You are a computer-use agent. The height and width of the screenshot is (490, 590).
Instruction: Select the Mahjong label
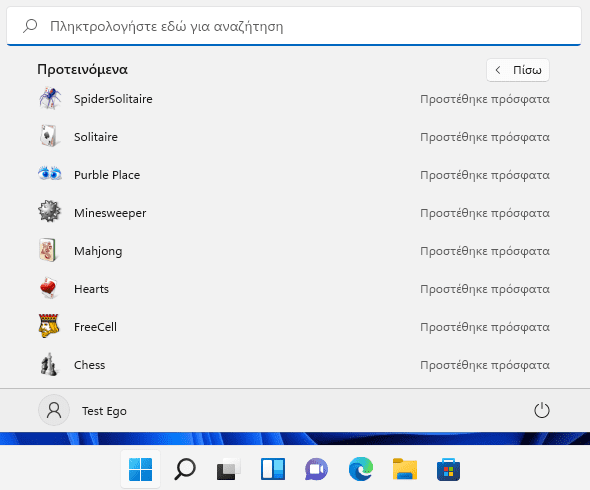click(x=98, y=251)
